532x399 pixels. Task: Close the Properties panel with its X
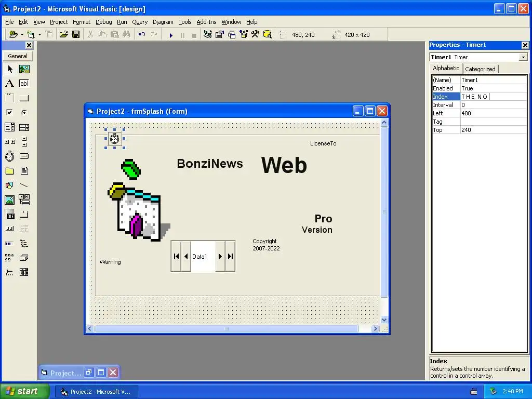click(525, 45)
